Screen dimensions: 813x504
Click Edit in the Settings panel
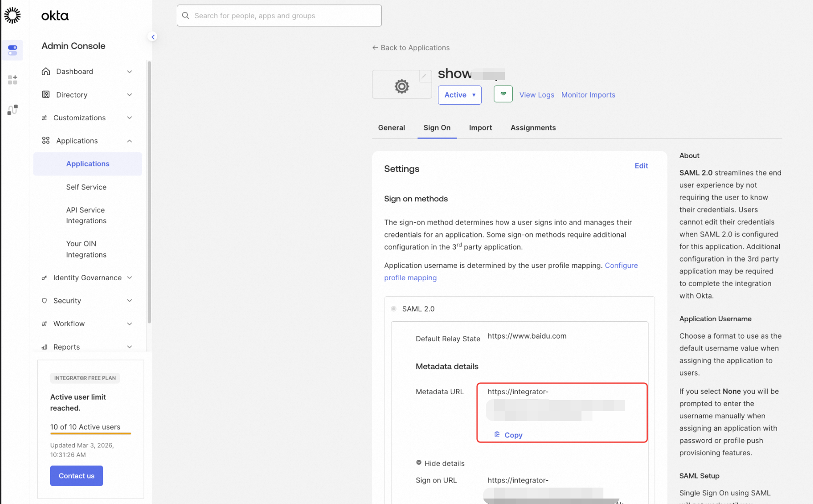[641, 166]
